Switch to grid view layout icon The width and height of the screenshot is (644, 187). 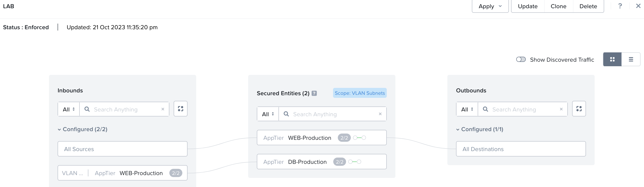click(x=612, y=60)
